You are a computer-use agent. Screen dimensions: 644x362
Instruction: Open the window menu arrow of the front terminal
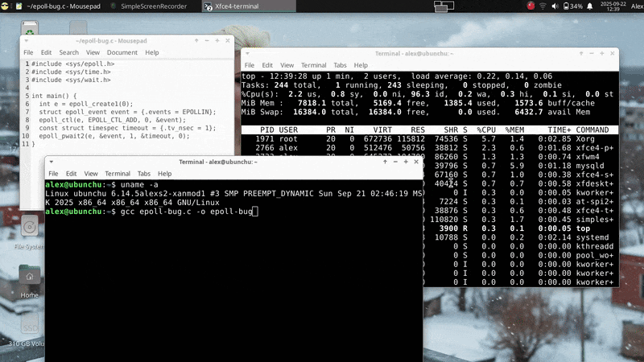(x=52, y=162)
